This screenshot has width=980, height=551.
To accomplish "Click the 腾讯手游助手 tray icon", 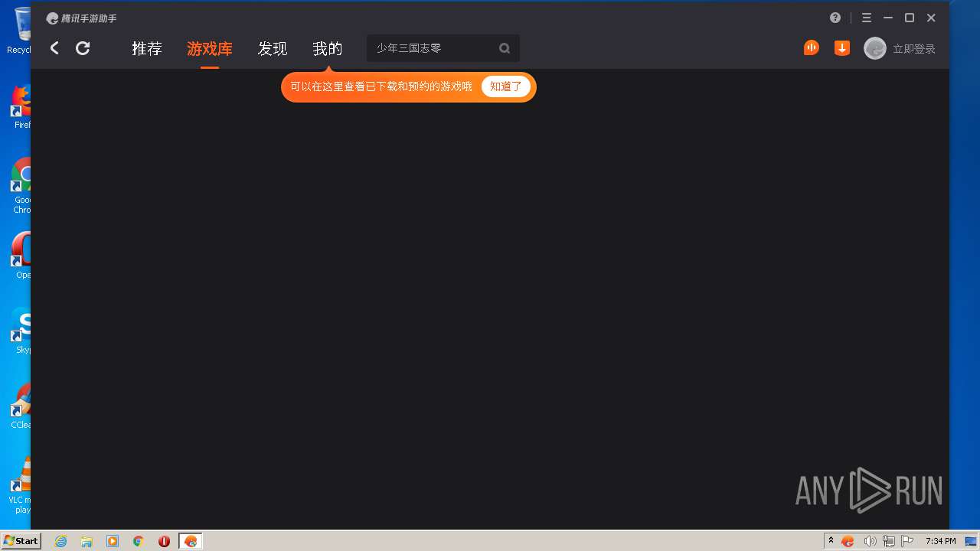I will point(848,541).
